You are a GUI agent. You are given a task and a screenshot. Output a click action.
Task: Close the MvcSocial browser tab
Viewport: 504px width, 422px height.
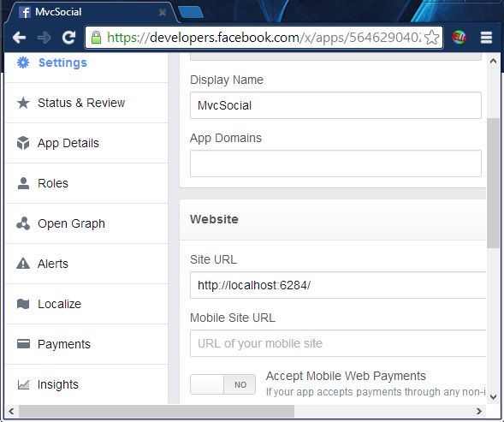coord(163,13)
